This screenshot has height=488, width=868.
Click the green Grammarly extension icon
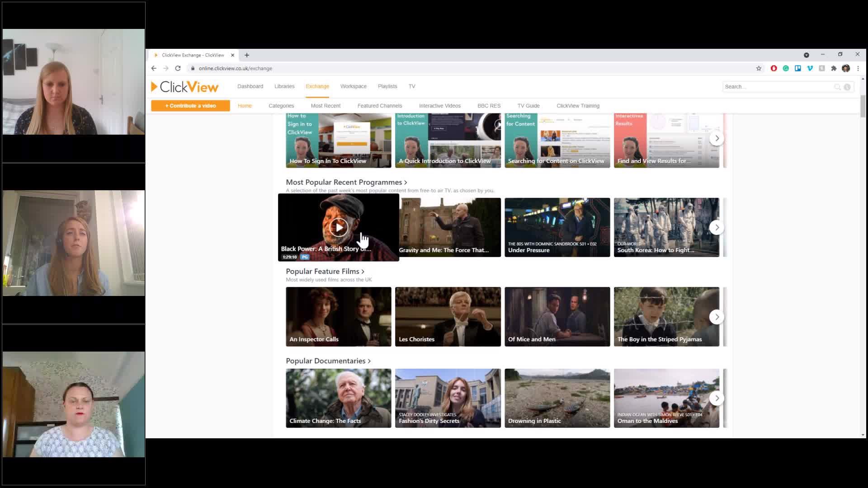pos(786,68)
